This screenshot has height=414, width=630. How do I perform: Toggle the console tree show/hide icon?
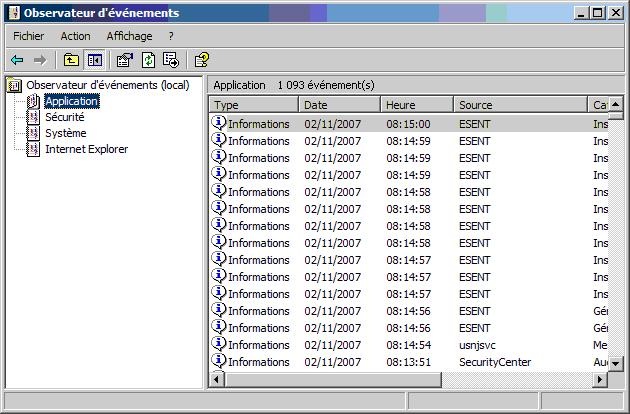click(94, 60)
